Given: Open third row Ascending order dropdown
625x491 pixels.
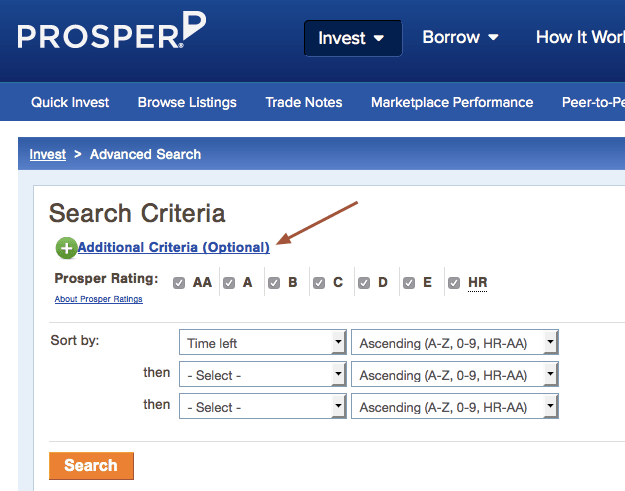Looking at the screenshot, I should coord(455,406).
